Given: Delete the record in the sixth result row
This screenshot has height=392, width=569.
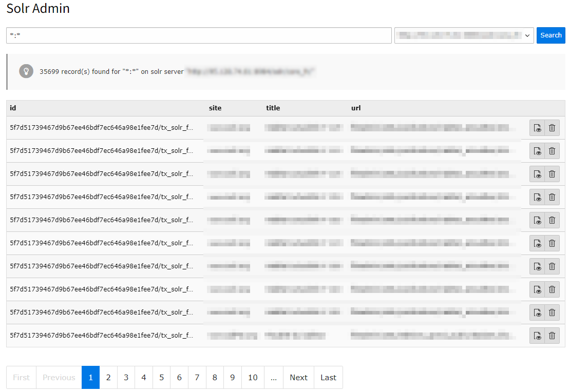Looking at the screenshot, I should coord(552,243).
